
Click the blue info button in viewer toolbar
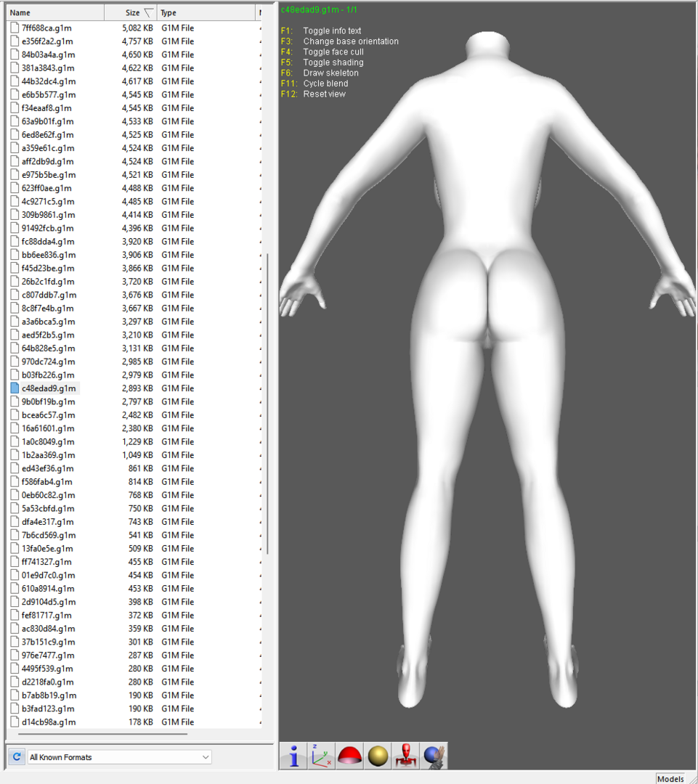(293, 756)
